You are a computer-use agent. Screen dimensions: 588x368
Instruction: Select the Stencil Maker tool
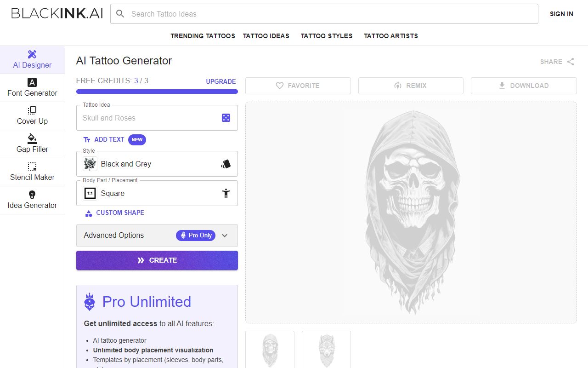[x=32, y=172]
